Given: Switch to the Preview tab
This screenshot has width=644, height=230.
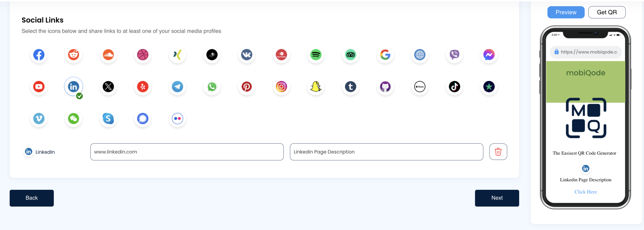Looking at the screenshot, I should point(566,12).
